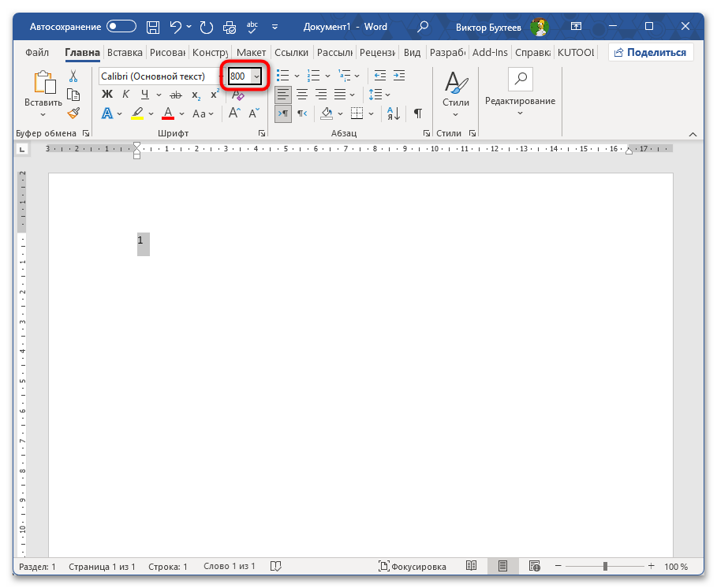Click the Save floppy disk icon
This screenshot has height=588, width=717.
coord(154,27)
